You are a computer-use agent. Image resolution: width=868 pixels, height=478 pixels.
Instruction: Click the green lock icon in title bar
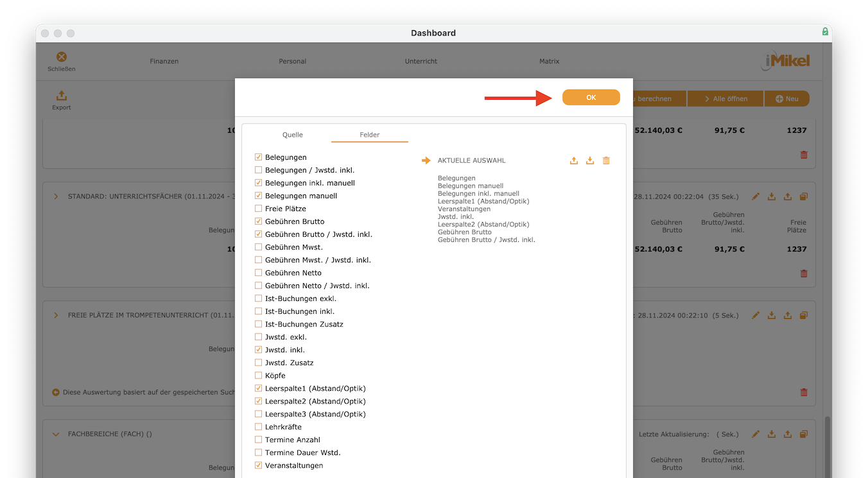coord(825,31)
